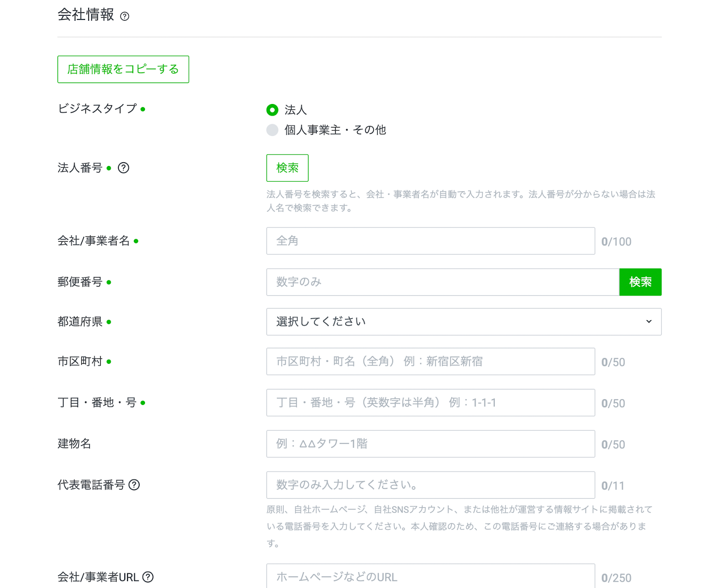This screenshot has height=588, width=723.
Task: Click the 丁目・番地・号 address field
Action: click(430, 403)
